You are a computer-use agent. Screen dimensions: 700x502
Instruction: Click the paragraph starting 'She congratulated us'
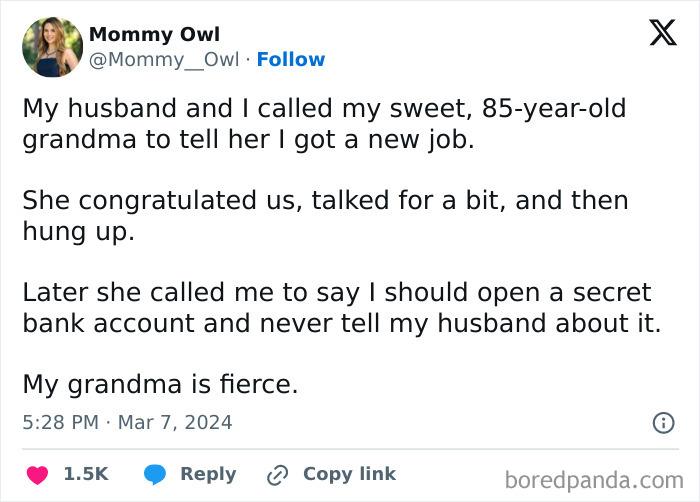coord(325,216)
